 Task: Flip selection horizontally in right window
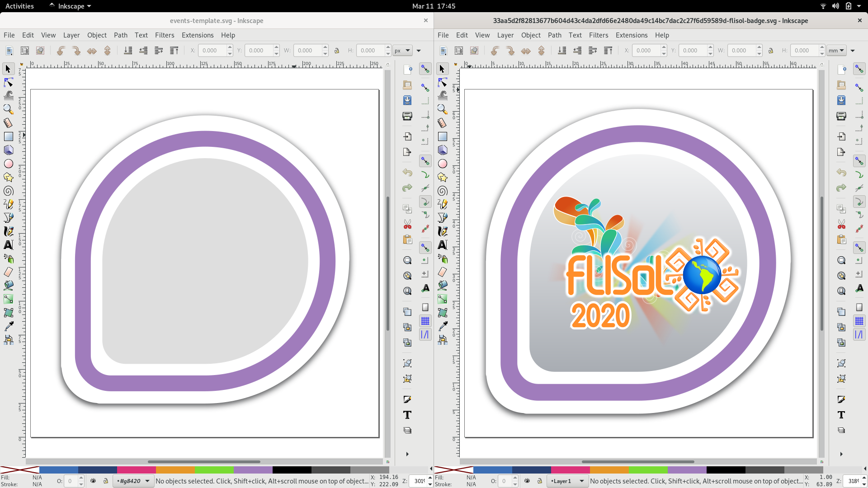click(526, 51)
